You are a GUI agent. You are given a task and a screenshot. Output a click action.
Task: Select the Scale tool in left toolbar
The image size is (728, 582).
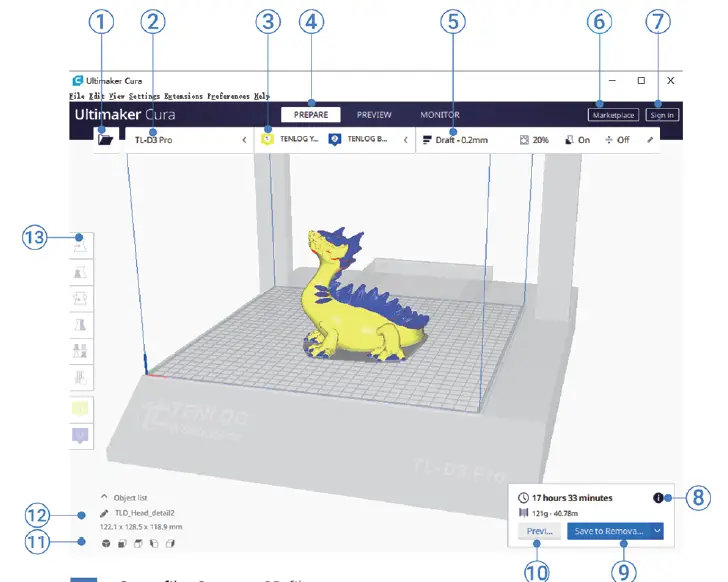click(81, 272)
